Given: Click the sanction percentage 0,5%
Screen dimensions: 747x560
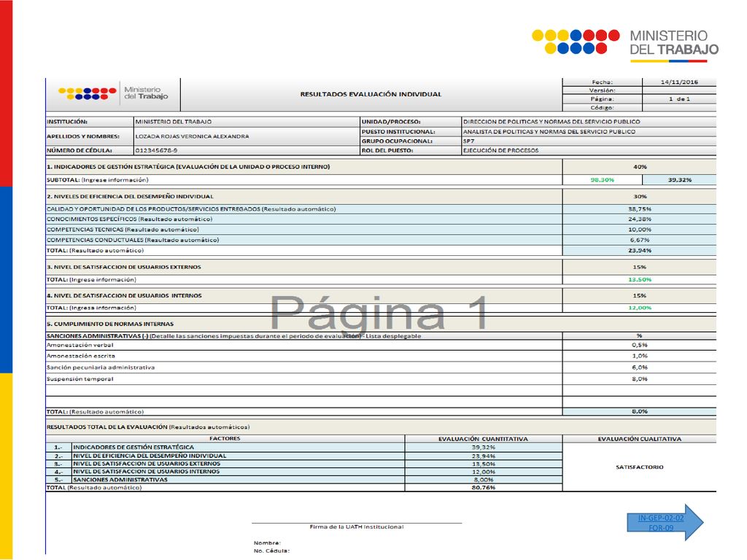Looking at the screenshot, I should tap(639, 345).
